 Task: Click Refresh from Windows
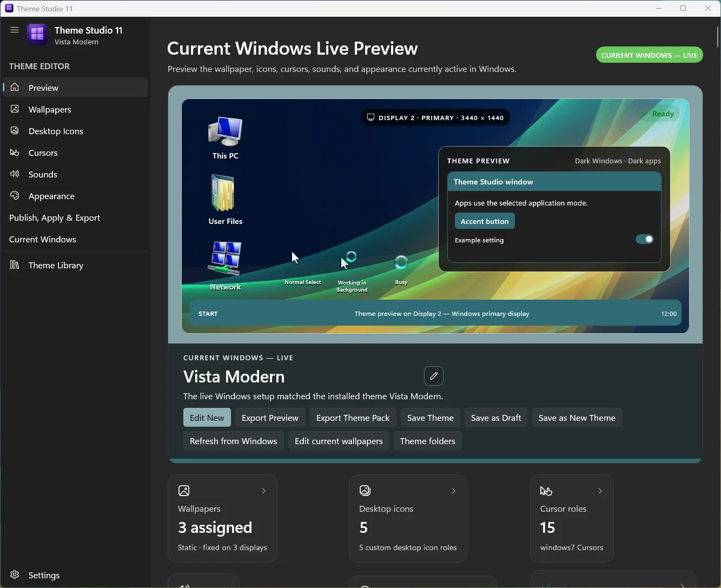pos(234,441)
